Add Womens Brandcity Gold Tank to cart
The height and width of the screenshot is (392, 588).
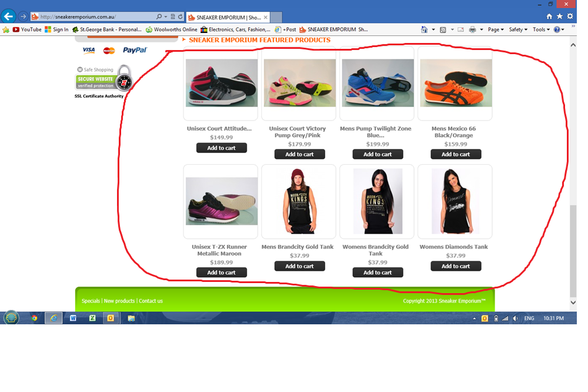[x=377, y=273]
